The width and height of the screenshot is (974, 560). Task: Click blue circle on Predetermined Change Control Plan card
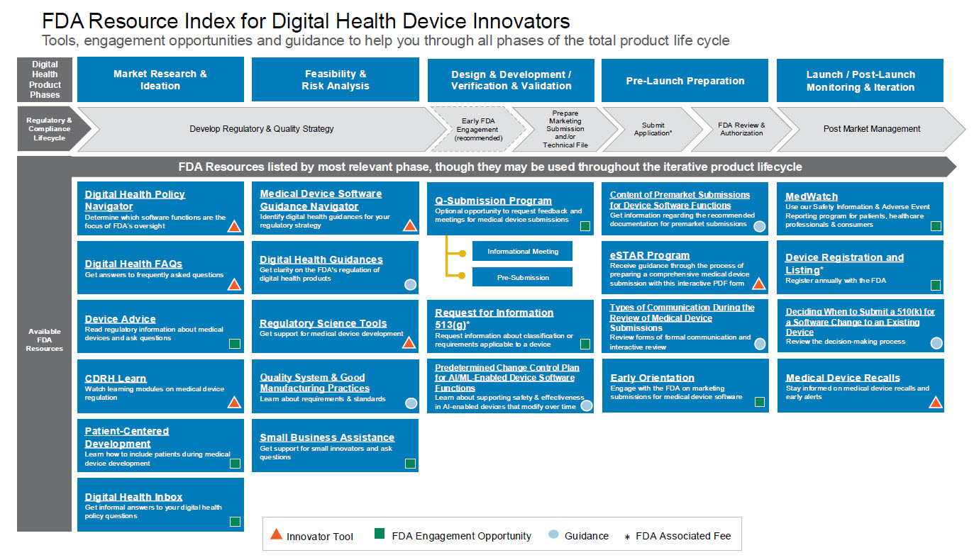(x=586, y=405)
